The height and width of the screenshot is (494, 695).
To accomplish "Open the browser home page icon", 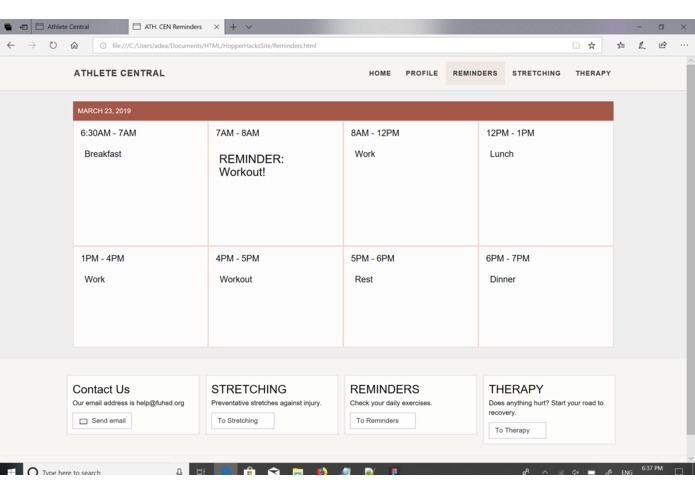I will [74, 45].
